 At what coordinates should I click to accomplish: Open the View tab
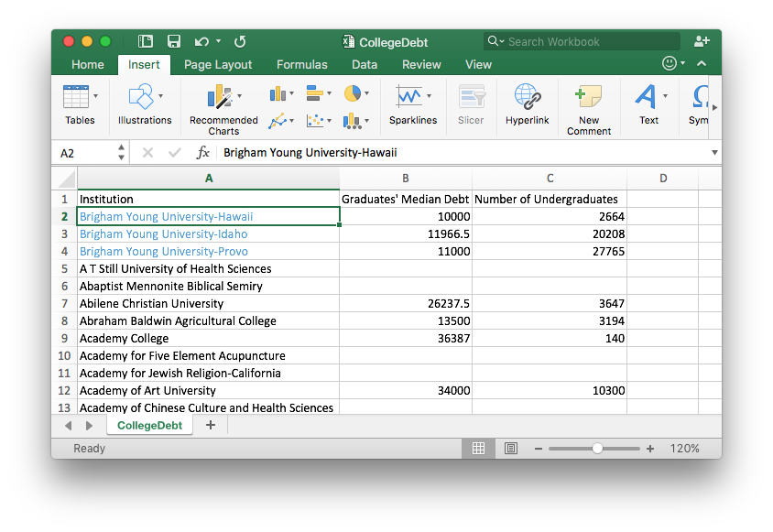click(478, 65)
